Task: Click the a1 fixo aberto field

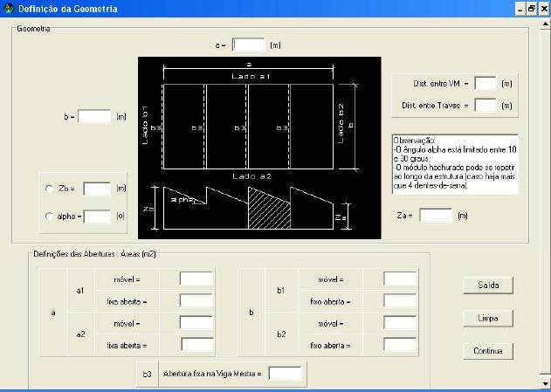Action: point(196,300)
